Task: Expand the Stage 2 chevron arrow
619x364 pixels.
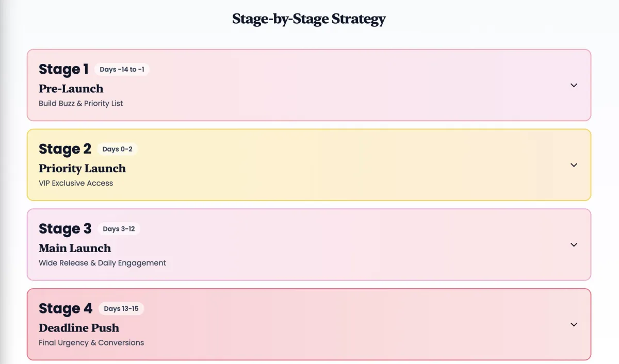Action: click(x=574, y=165)
